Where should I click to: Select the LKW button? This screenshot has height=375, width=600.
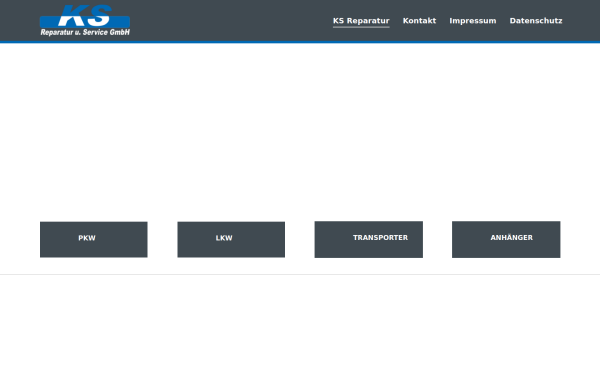point(231,240)
